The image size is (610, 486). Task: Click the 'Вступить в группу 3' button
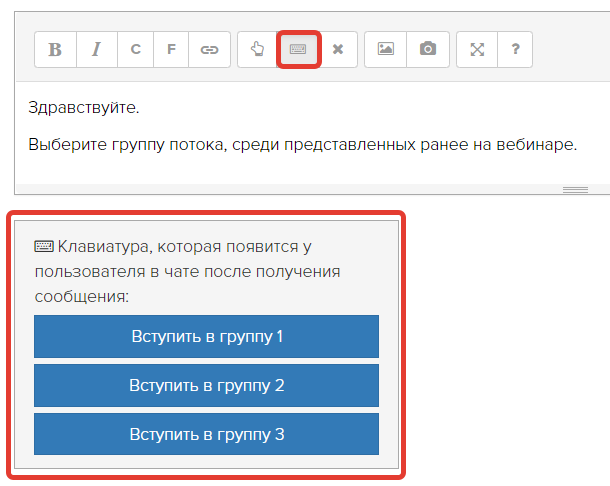[x=206, y=434]
